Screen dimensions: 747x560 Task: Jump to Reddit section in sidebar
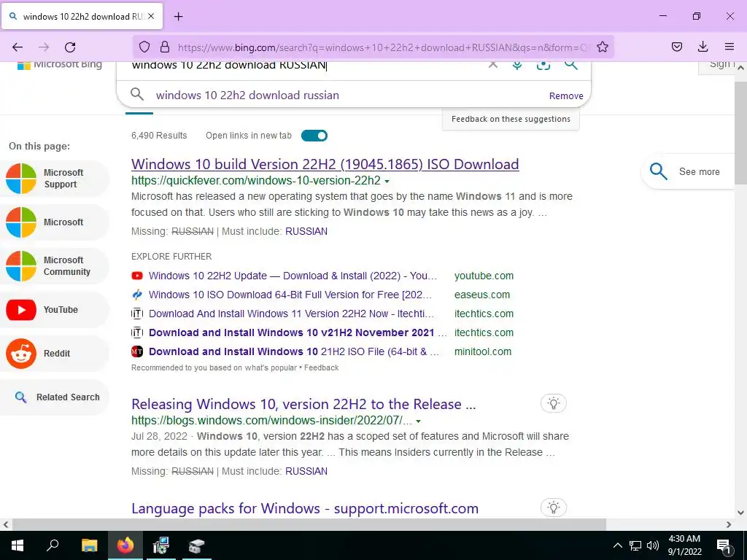(x=54, y=354)
